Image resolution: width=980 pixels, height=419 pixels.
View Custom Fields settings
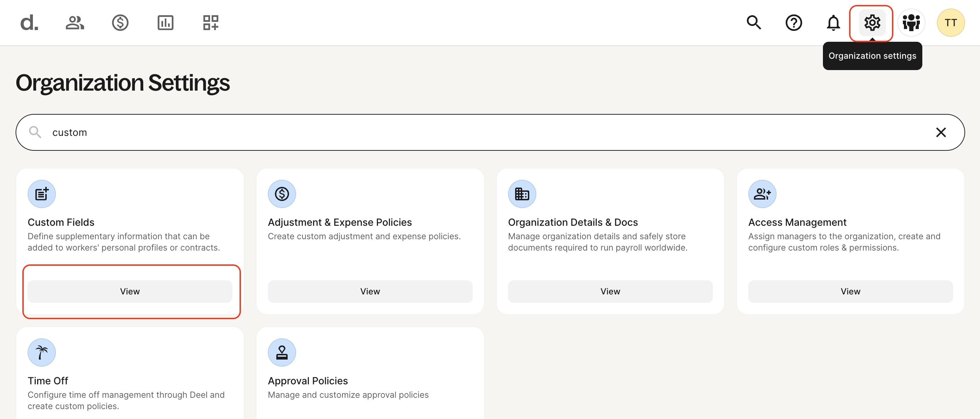pyautogui.click(x=130, y=292)
